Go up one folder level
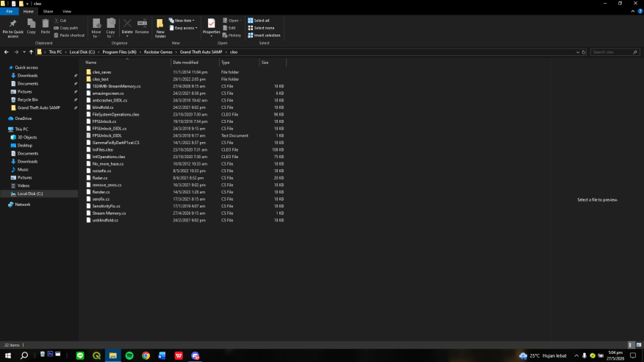This screenshot has width=644, height=362. click(31, 52)
